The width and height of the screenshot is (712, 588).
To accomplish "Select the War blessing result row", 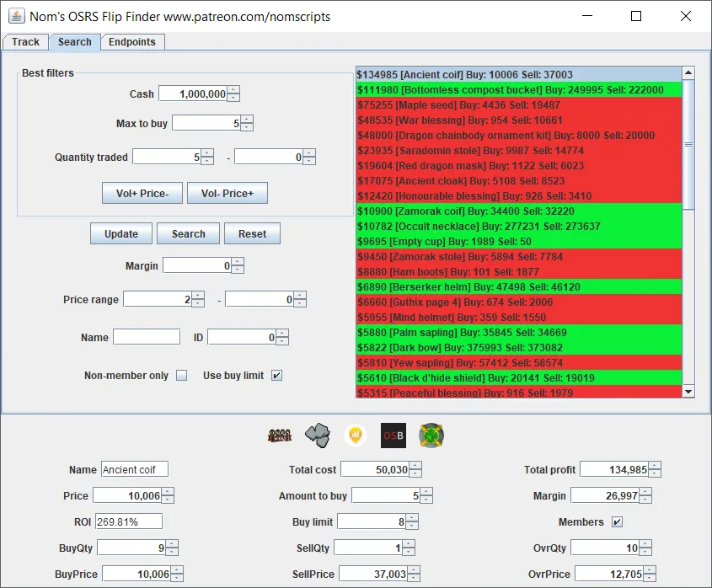I will tap(519, 120).
